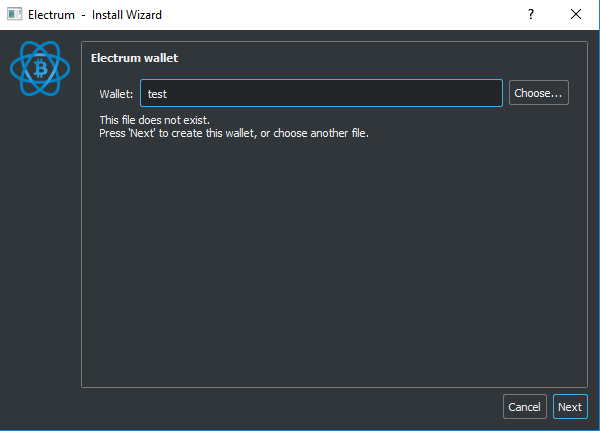Close the Install Wizard window
600x431 pixels.
(576, 15)
